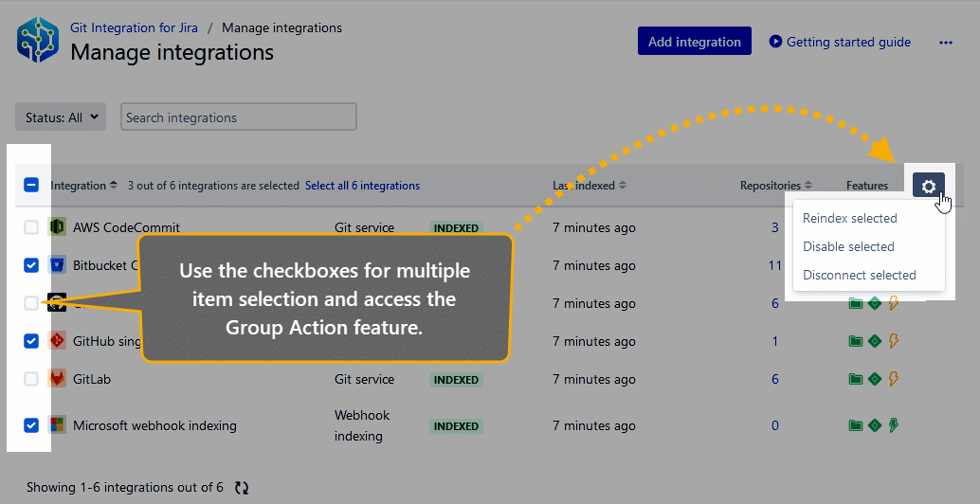Open the gear group actions menu

pyautogui.click(x=928, y=186)
